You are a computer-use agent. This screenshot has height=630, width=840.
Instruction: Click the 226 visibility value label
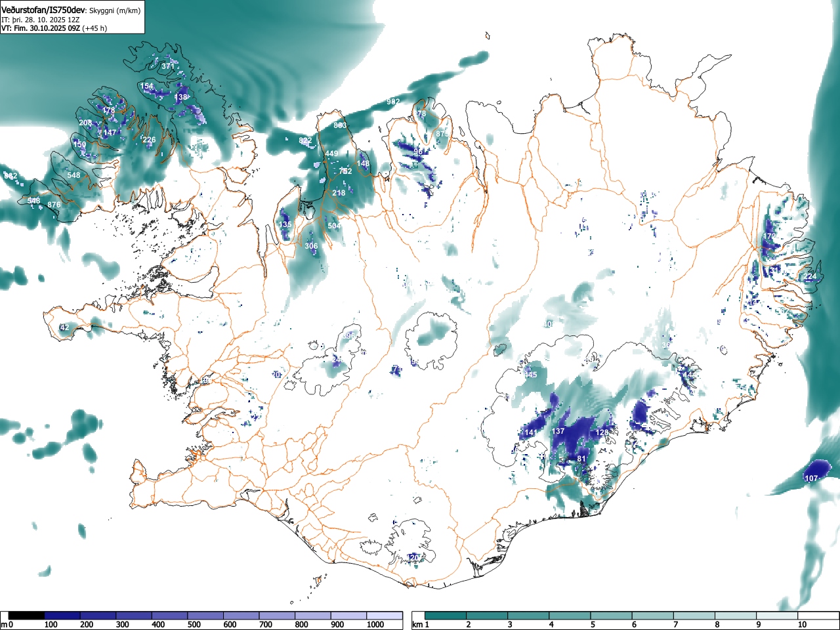pyautogui.click(x=150, y=140)
